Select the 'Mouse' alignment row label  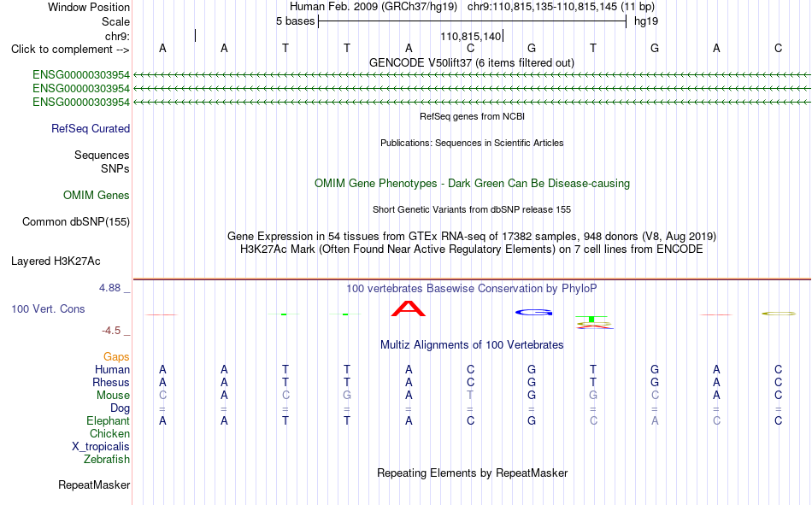(x=113, y=395)
